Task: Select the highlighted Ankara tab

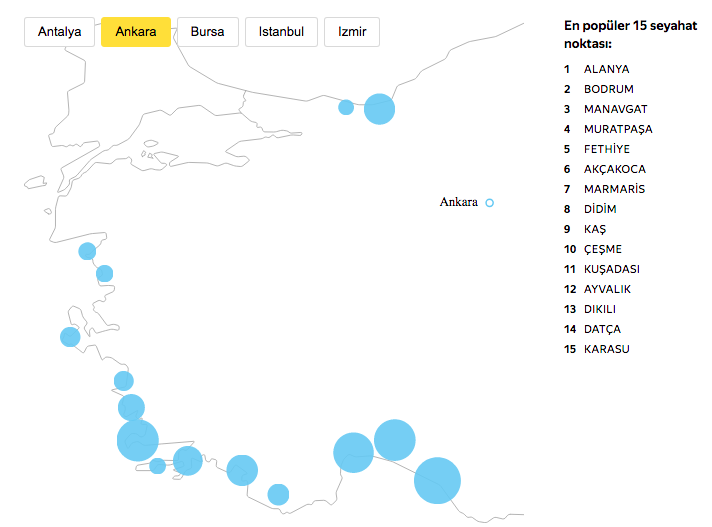Action: (136, 32)
